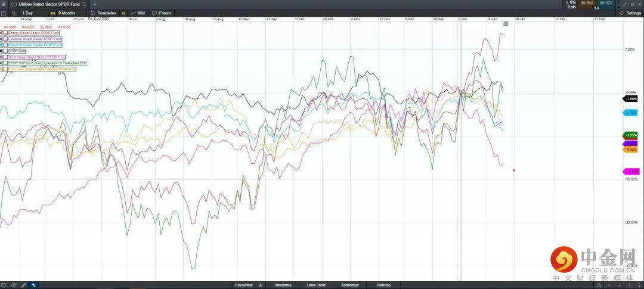Remove SPDR Gold comparison
Image resolution: width=644 pixels, height=289 pixels.
(1, 51)
